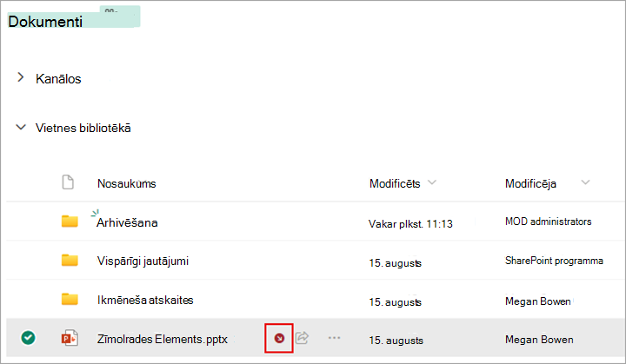
Task: Click the Vispārīgi jautājumi folder icon
Action: (70, 261)
